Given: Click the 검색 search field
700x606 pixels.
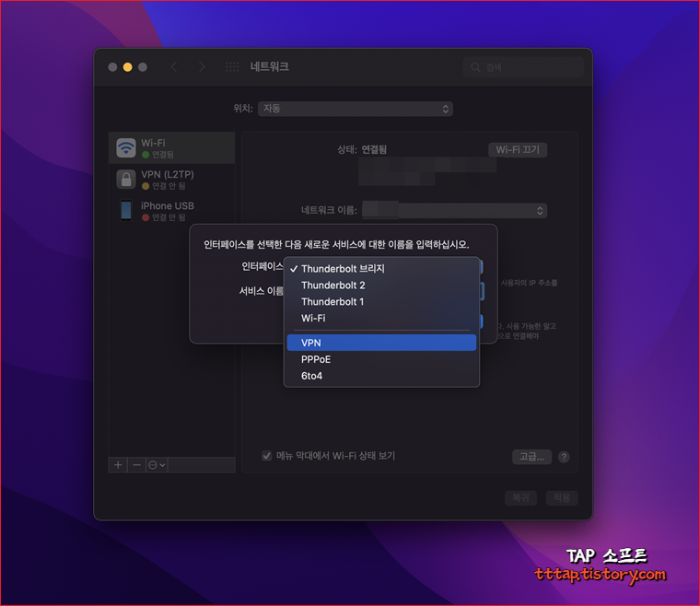Looking at the screenshot, I should click(523, 67).
